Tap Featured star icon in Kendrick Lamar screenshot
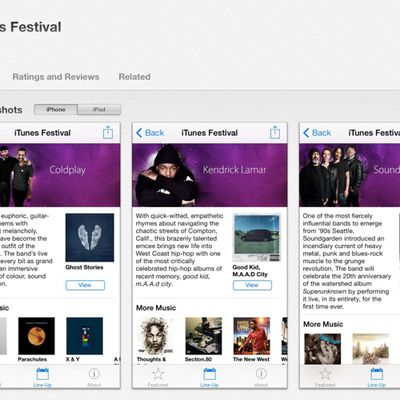This screenshot has height=400, width=400. [158, 377]
